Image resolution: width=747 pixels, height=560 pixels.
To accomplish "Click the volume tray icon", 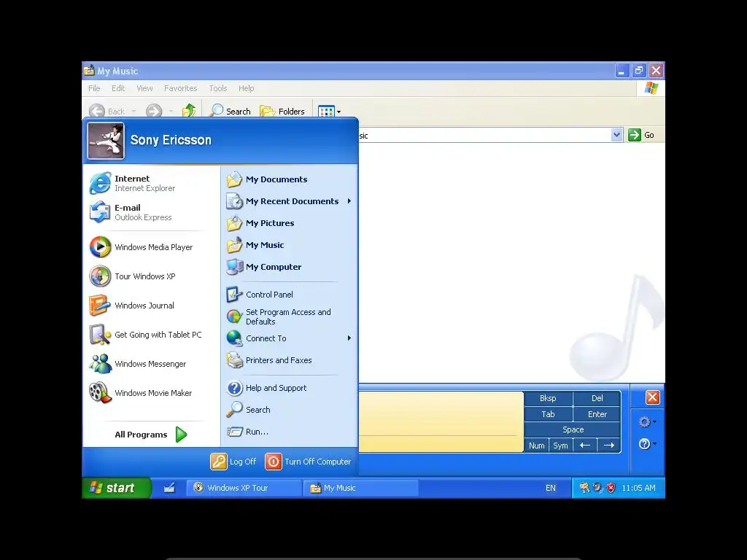I will tap(597, 488).
